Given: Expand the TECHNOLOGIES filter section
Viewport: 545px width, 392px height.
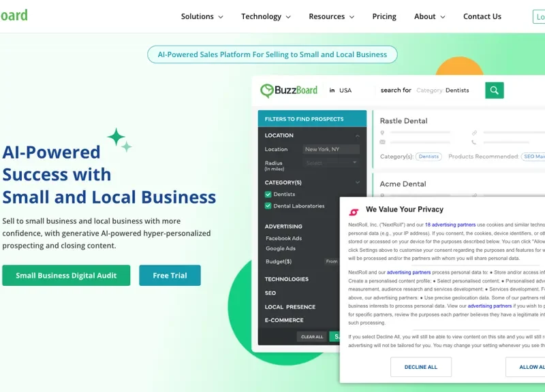Looking at the screenshot, I should click(x=286, y=279).
